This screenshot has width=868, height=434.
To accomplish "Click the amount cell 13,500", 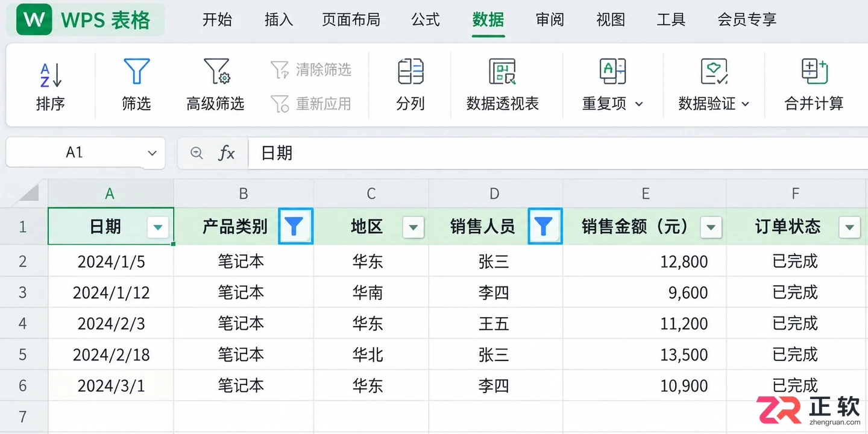I will point(645,354).
